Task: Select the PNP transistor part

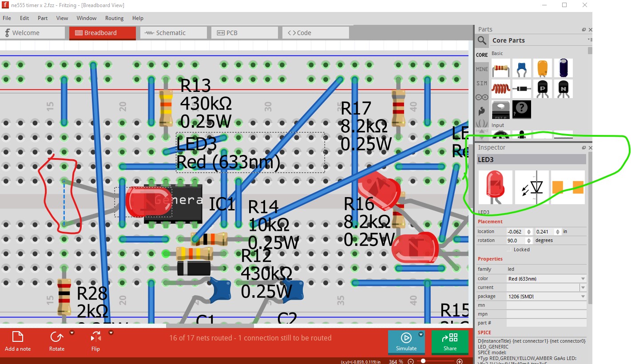Action: point(543,89)
